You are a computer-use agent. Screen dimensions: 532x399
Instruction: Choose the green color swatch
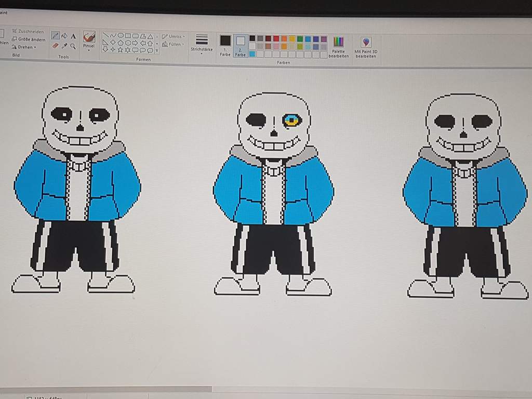[x=300, y=39]
